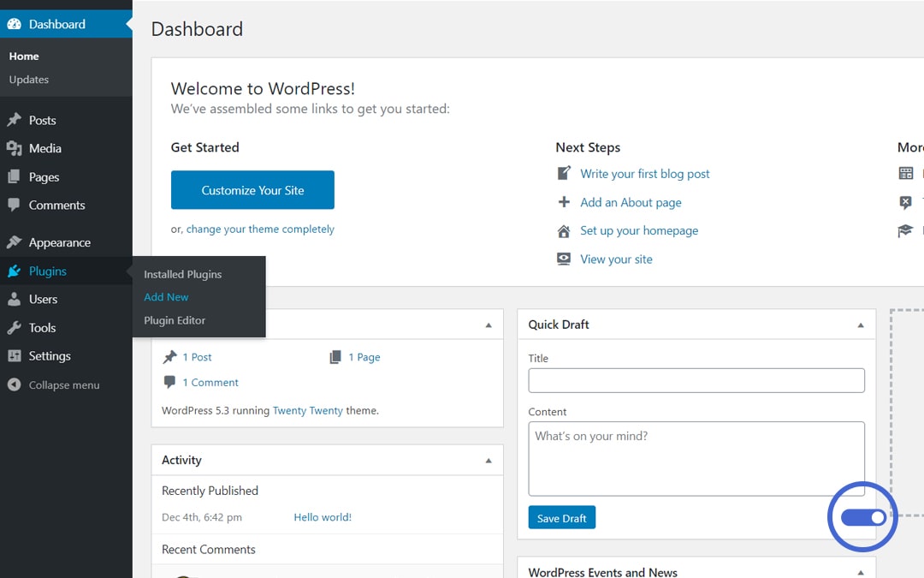The width and height of the screenshot is (924, 578).
Task: Follow the change your theme completely link
Action: 260,229
